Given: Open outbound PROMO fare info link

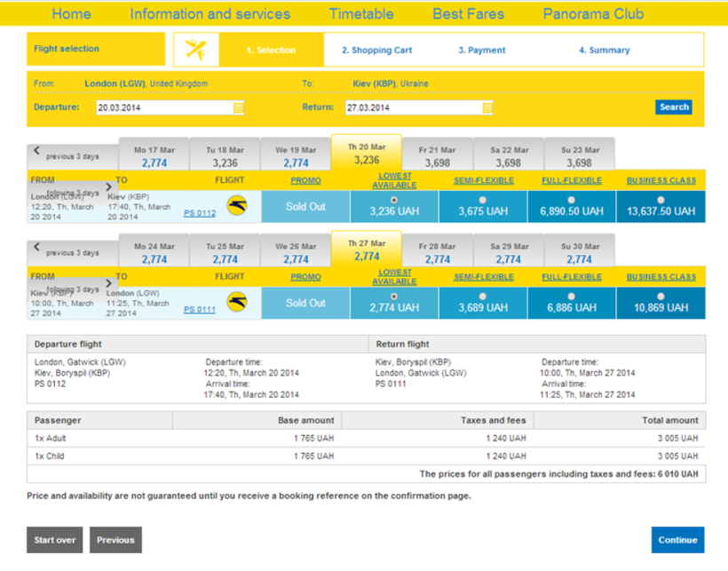Looking at the screenshot, I should pos(305,180).
